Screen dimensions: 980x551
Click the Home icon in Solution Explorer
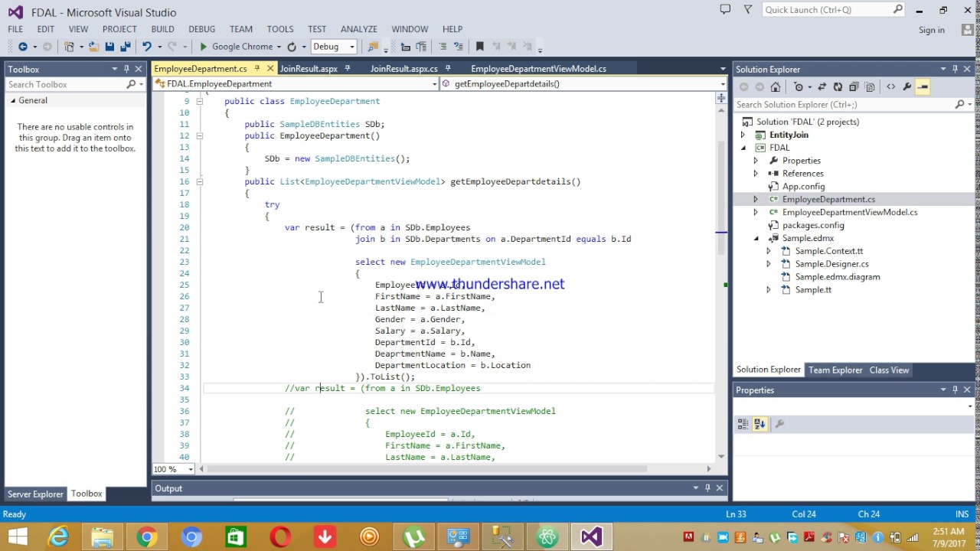(x=775, y=86)
